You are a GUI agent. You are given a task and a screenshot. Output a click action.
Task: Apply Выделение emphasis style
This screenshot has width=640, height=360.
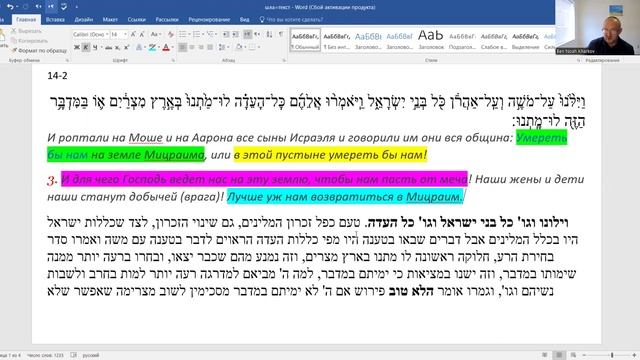525,40
